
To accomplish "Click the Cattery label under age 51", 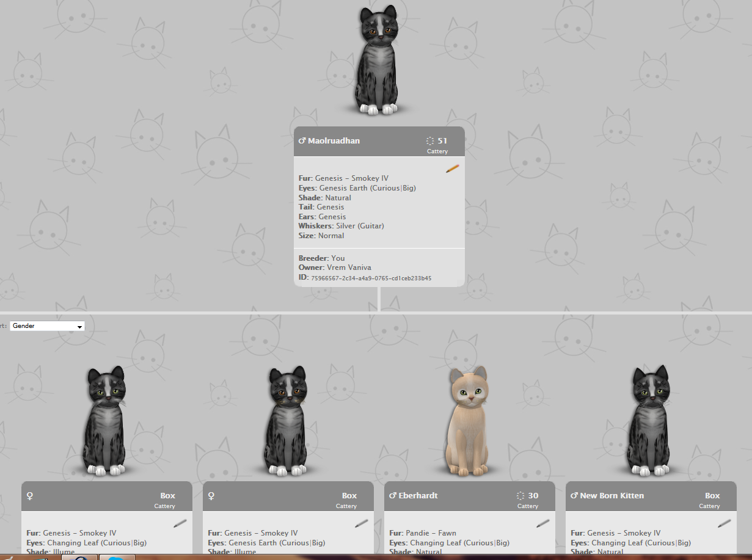I will pyautogui.click(x=437, y=151).
